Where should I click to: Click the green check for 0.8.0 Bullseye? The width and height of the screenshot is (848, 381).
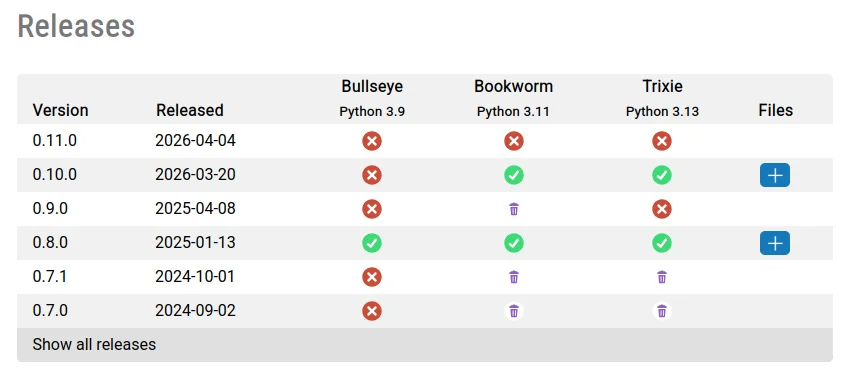pyautogui.click(x=372, y=243)
